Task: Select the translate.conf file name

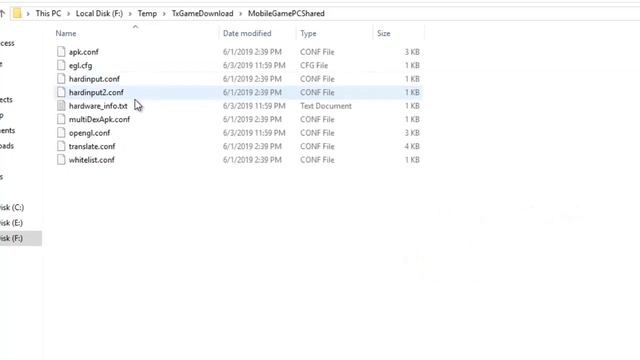Action: click(92, 146)
